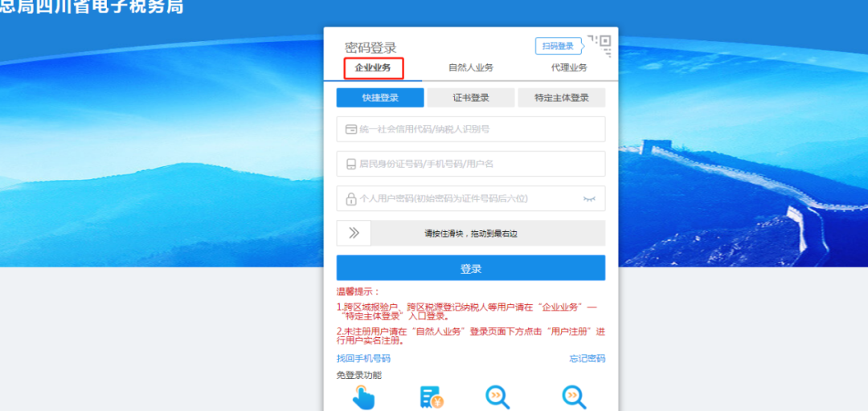Screen dimensions: 868x411
Task: Click the invoice document with yen icon
Action: [432, 397]
